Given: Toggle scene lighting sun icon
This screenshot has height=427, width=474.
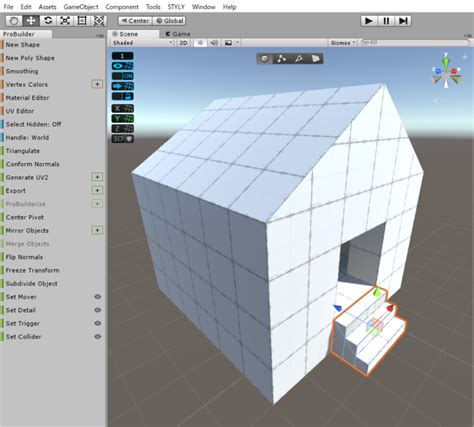Looking at the screenshot, I should (x=200, y=43).
